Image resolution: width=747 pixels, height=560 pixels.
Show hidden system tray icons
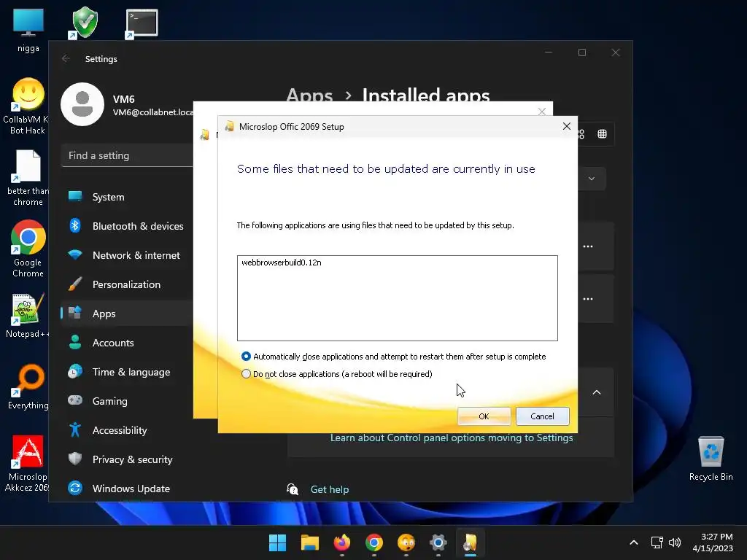point(634,542)
